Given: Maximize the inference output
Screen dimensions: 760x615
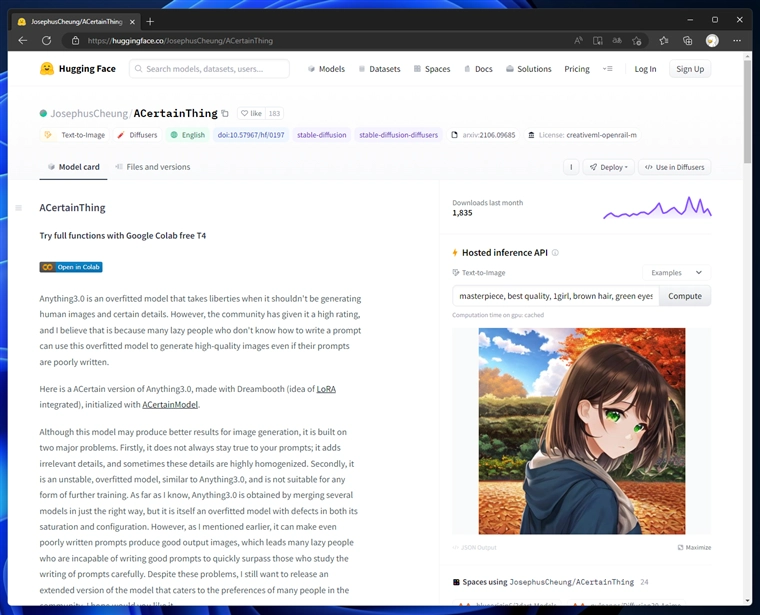Looking at the screenshot, I should [x=694, y=547].
